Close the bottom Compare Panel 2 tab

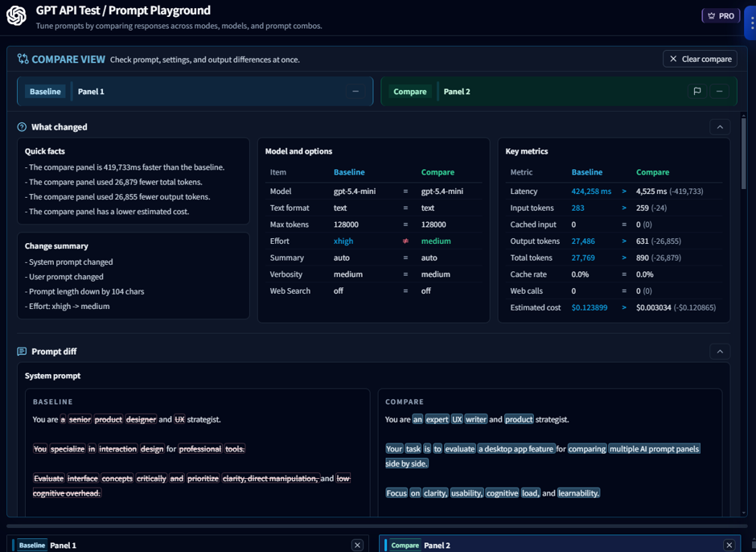[729, 546]
